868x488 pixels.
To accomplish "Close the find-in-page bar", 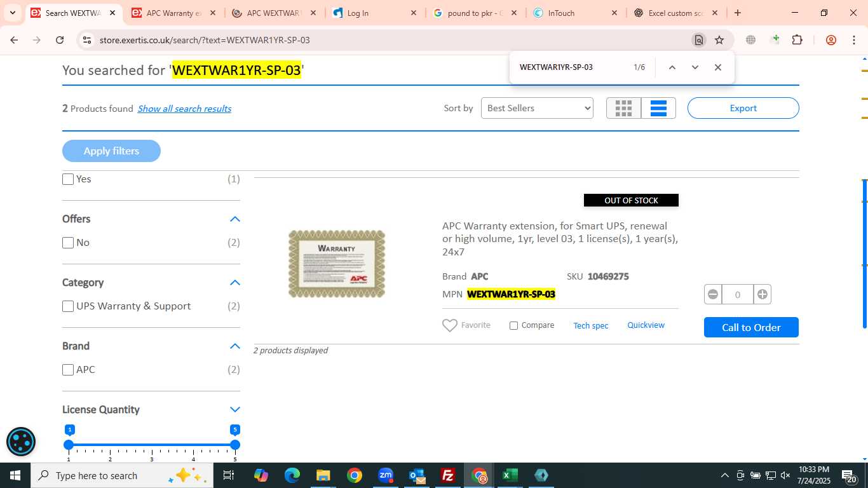I will tap(717, 67).
